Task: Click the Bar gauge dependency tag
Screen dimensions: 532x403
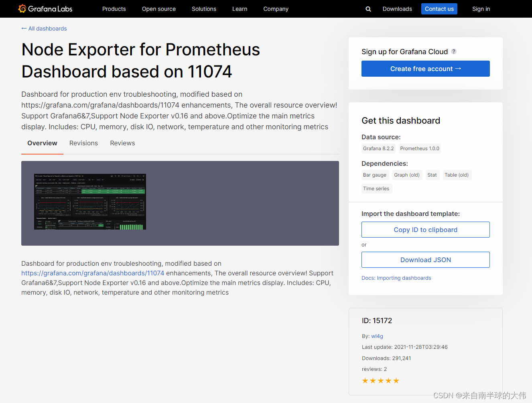Action: (375, 175)
